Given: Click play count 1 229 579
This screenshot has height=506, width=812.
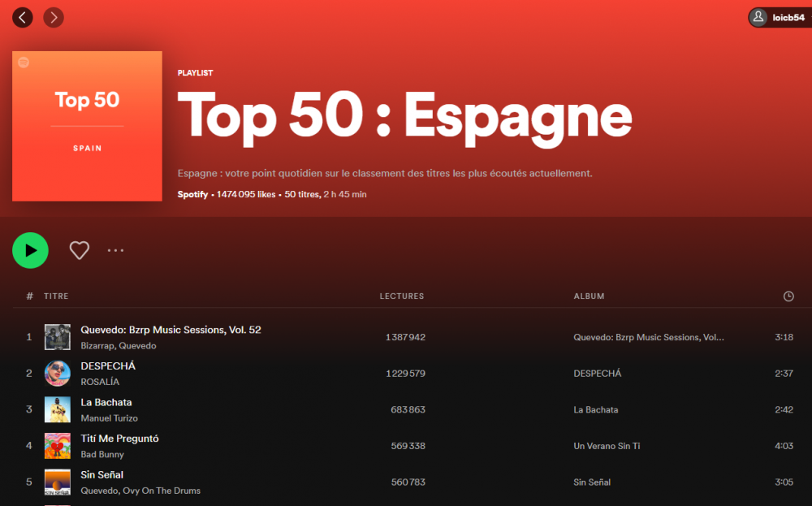Looking at the screenshot, I should pyautogui.click(x=405, y=374).
